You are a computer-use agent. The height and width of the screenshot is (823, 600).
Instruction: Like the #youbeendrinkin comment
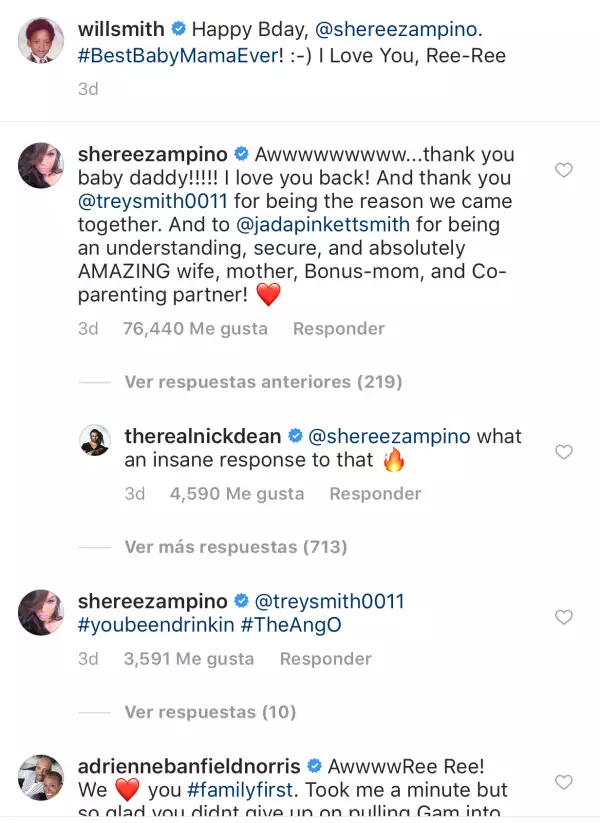pyautogui.click(x=563, y=617)
